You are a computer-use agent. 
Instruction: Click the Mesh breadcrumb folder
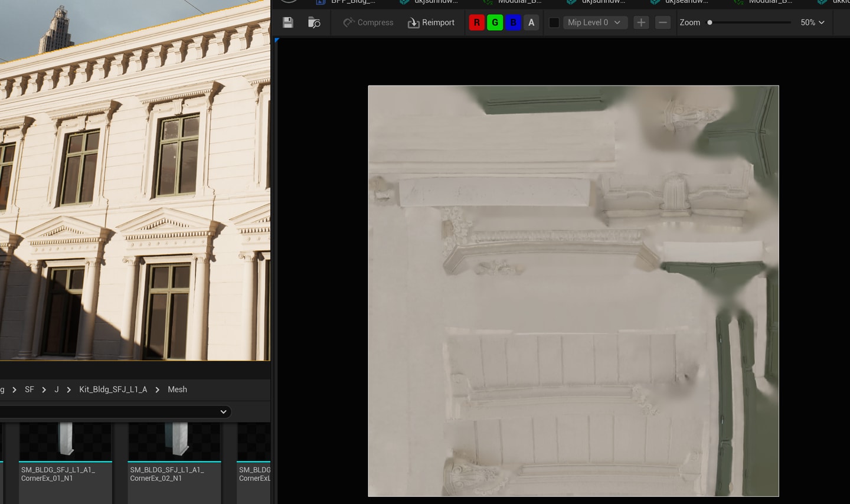click(177, 390)
